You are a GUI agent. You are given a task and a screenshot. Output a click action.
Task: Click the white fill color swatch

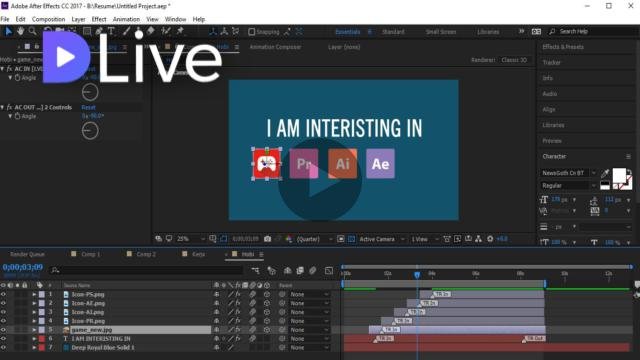[x=619, y=176]
